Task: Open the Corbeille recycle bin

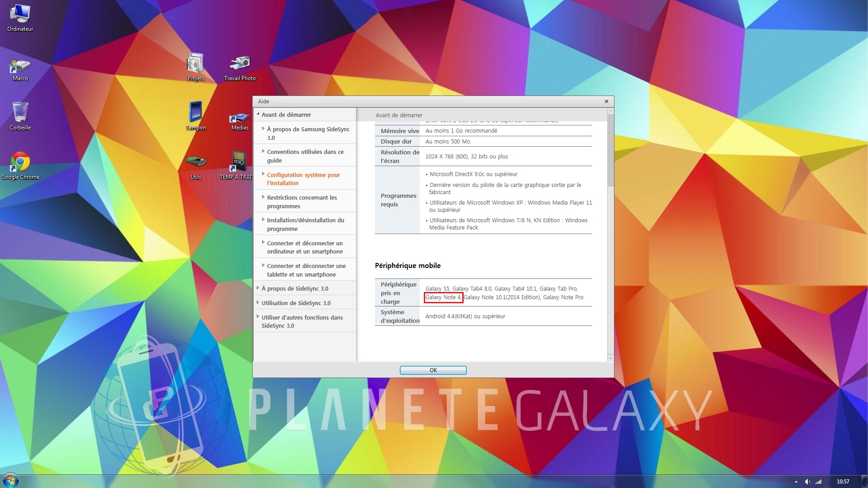Action: click(20, 116)
